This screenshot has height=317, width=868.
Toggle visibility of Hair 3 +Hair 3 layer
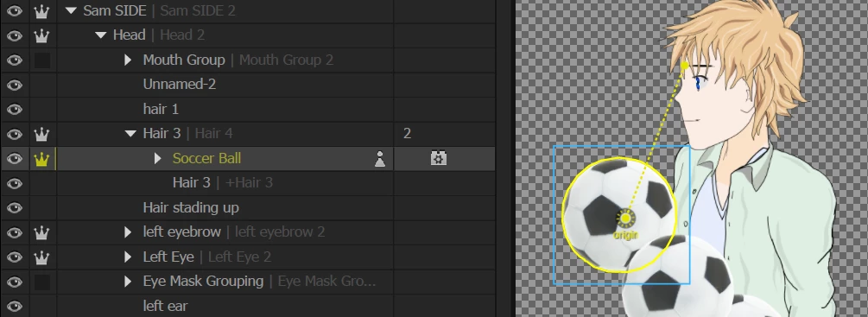point(14,183)
